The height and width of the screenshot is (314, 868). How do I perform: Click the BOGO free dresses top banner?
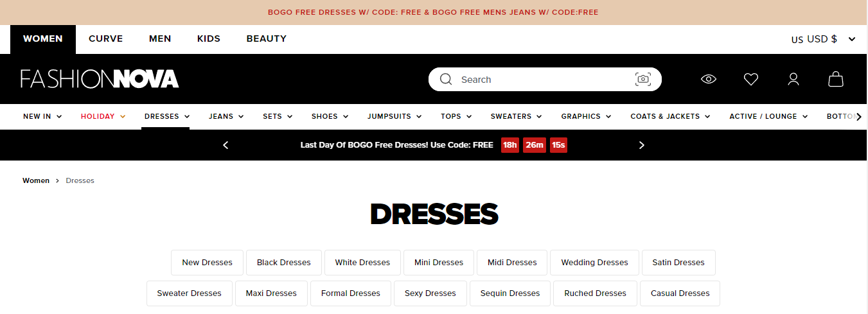tap(433, 12)
